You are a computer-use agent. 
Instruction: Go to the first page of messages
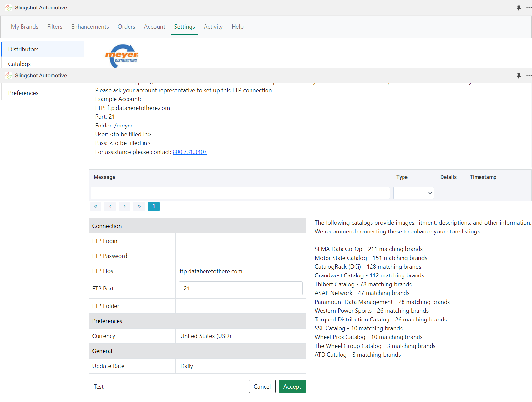pos(96,206)
